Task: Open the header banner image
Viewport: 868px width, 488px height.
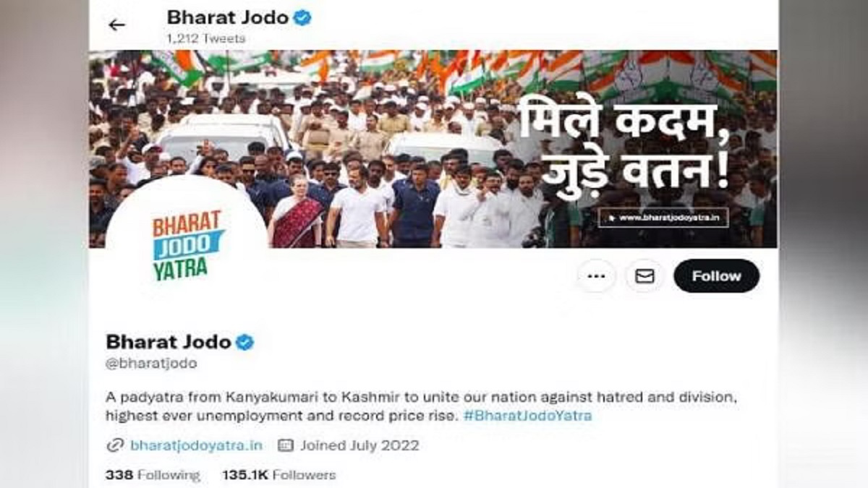Action: [434, 149]
